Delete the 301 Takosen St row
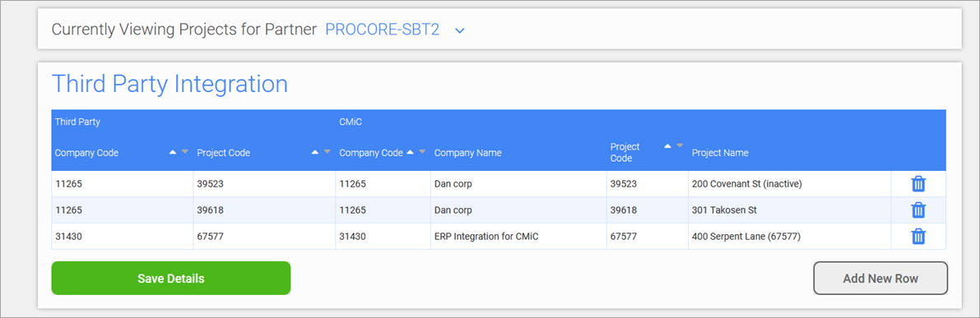980x318 pixels. tap(918, 210)
